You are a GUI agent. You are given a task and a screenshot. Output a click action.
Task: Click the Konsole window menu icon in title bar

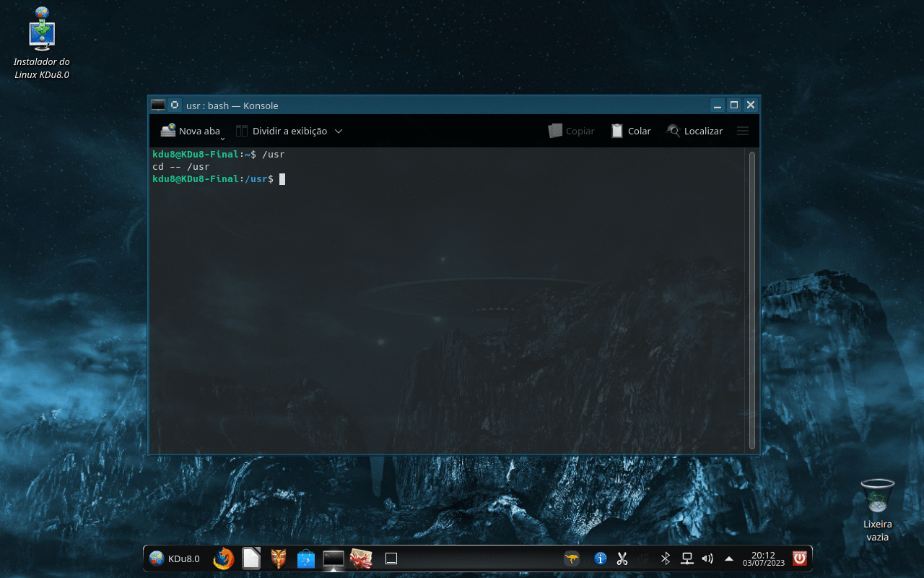pyautogui.click(x=158, y=105)
